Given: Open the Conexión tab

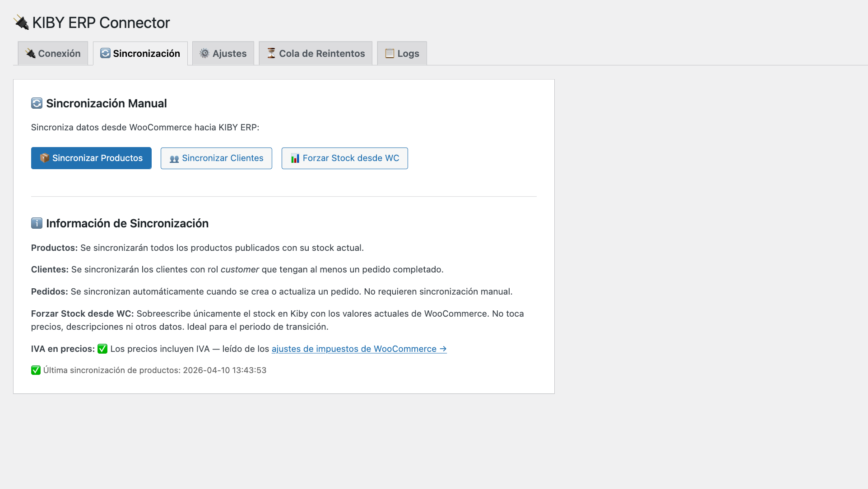Looking at the screenshot, I should point(53,54).
